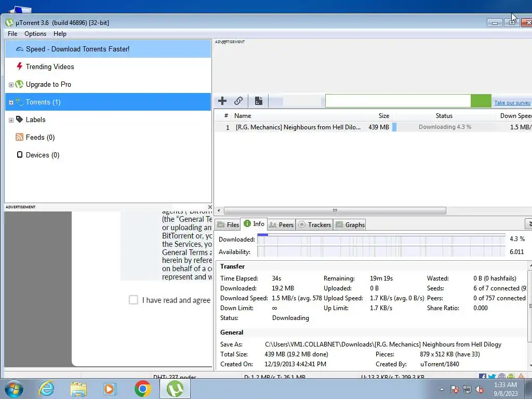Click the 'Downloading 4.3 %' status progress bar
Image resolution: width=532 pixels, height=399 pixels.
[x=444, y=127]
